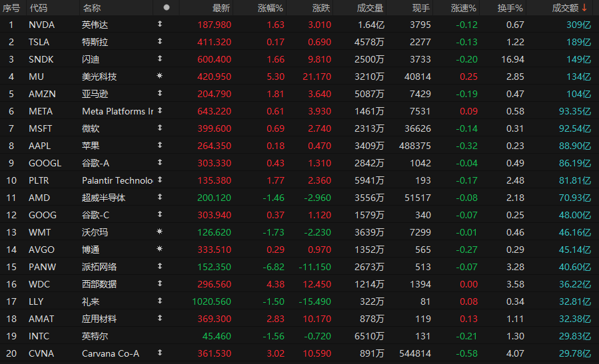This screenshot has height=364, width=599.
Task: Click the marker icon in the AMAT row
Action: pos(160,318)
